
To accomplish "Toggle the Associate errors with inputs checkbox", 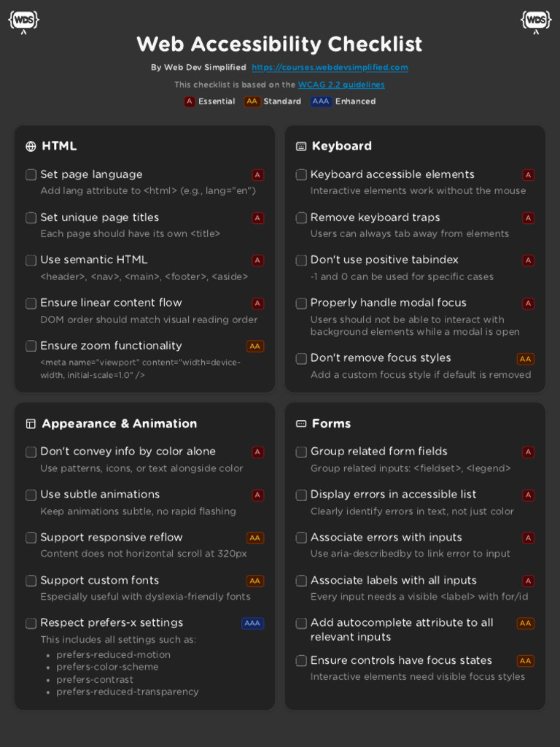I will (301, 538).
